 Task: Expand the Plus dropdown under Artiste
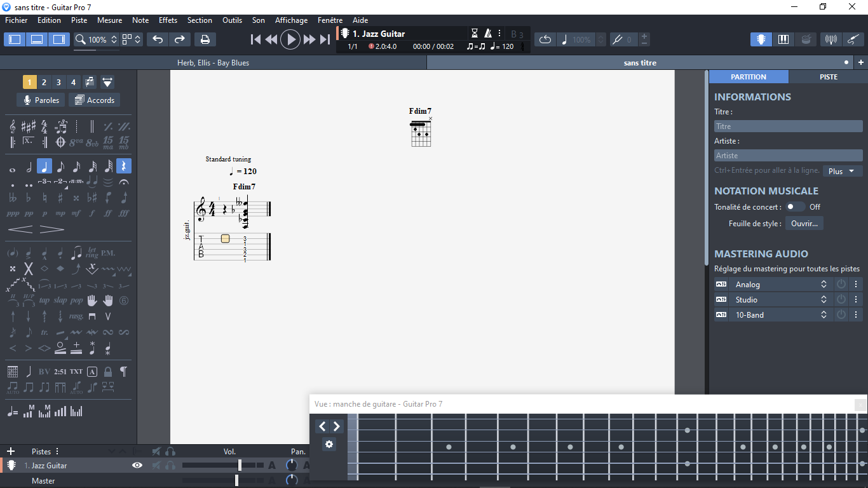point(843,171)
